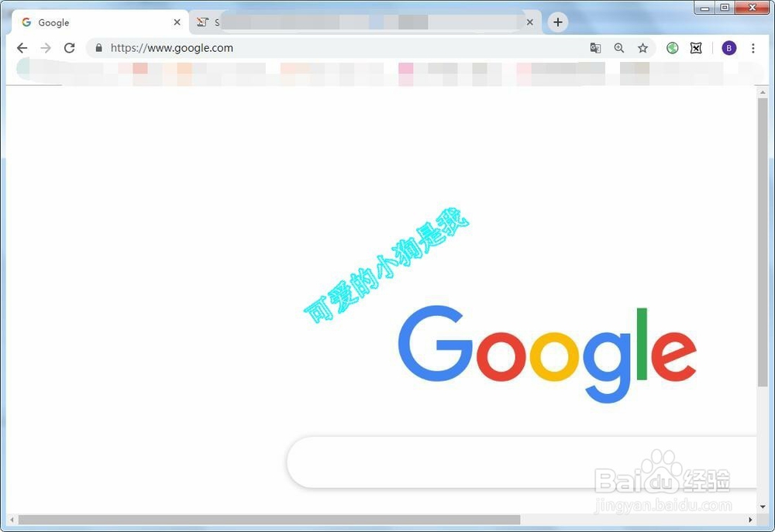Go back to the previous page
This screenshot has width=775, height=532.
tap(22, 48)
